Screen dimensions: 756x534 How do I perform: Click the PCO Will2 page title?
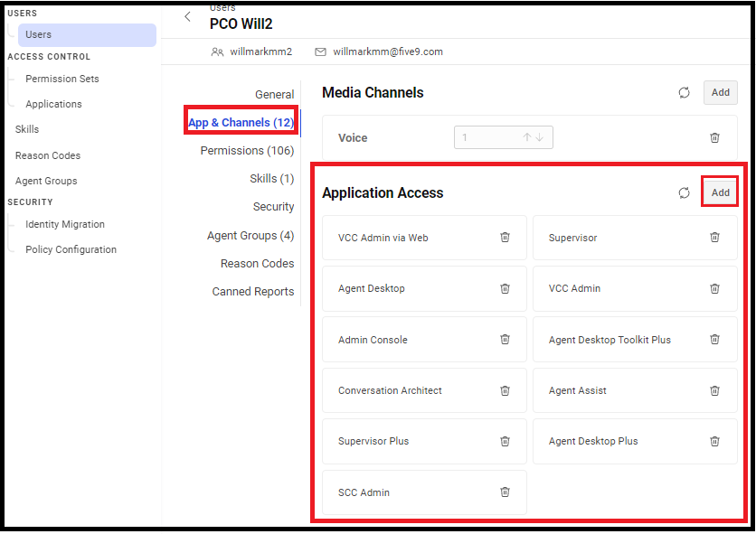[x=241, y=23]
